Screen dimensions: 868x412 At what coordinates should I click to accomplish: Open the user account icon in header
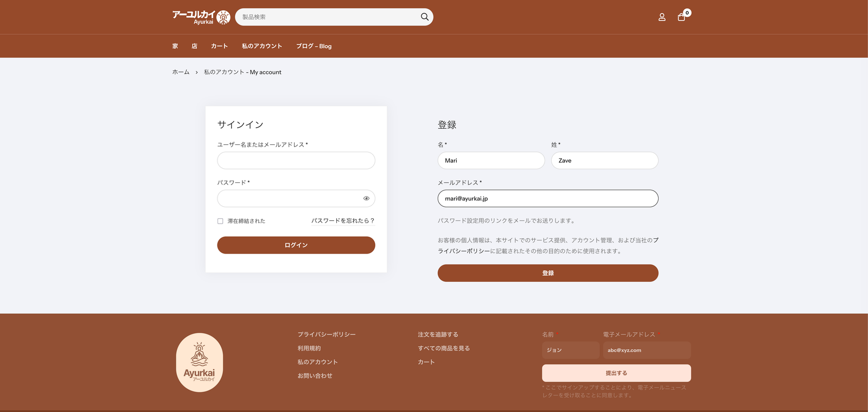[662, 17]
